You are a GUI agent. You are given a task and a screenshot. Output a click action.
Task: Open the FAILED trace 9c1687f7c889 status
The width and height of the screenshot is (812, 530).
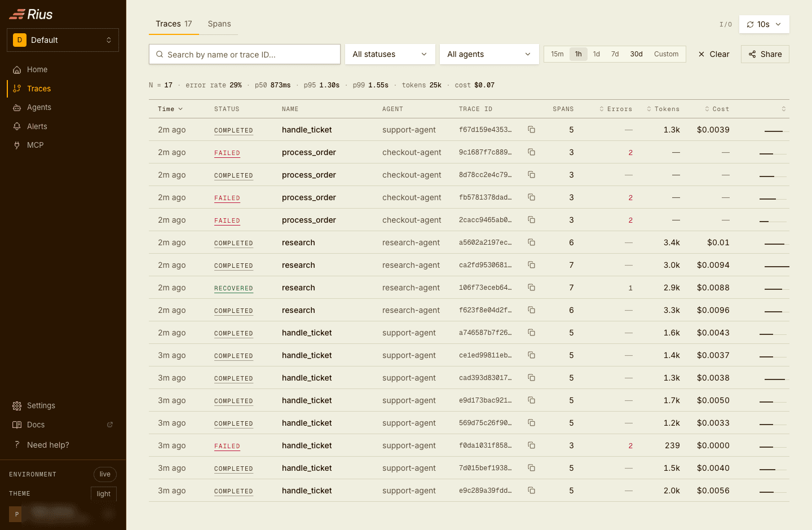coord(227,153)
